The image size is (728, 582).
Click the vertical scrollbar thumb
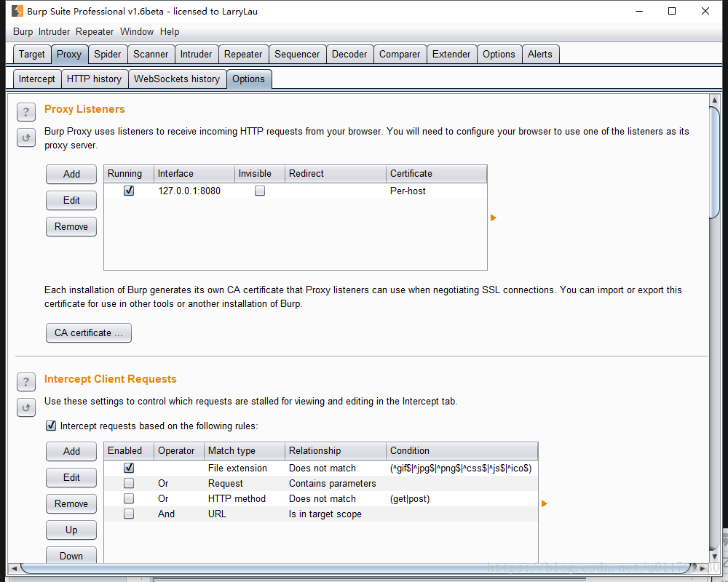click(715, 162)
